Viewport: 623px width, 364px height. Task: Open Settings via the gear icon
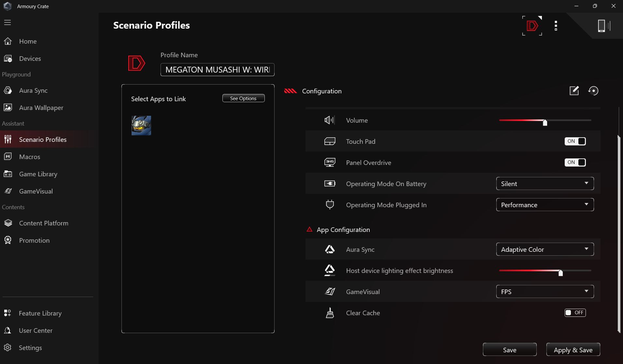pos(8,347)
